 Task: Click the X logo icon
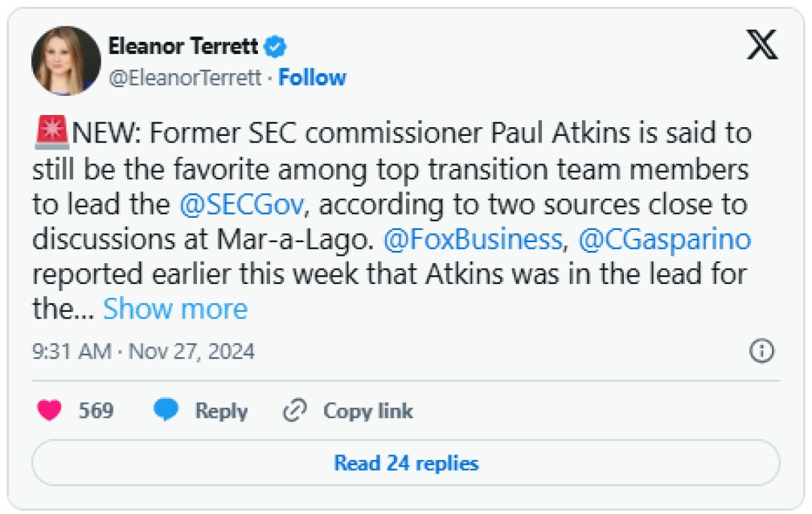pos(762,45)
